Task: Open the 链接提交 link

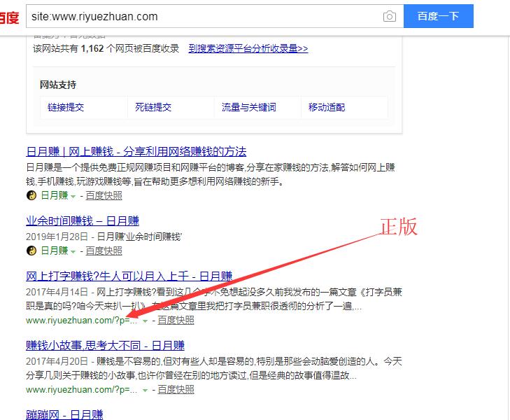Action: pos(66,107)
